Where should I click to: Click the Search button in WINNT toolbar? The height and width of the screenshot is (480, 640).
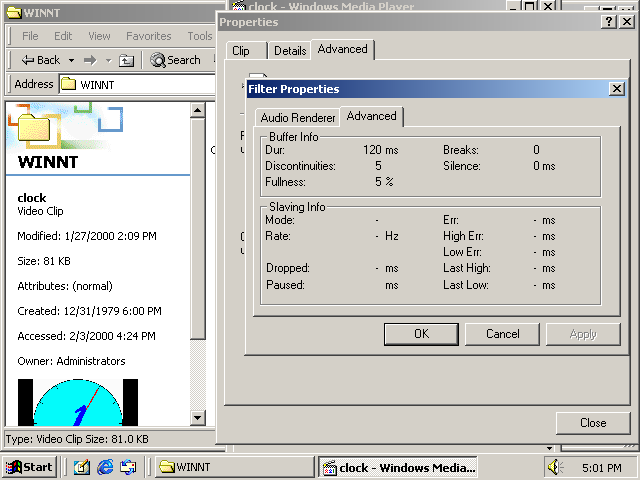pos(176,60)
